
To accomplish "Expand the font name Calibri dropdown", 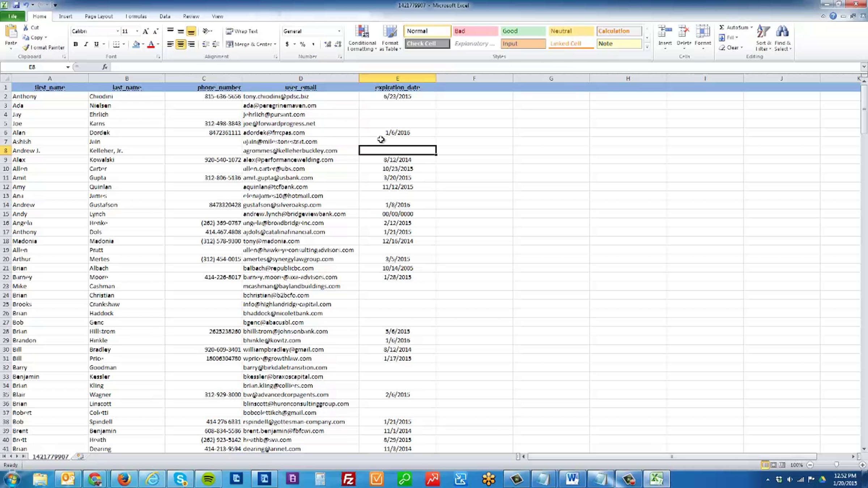I will tap(117, 31).
